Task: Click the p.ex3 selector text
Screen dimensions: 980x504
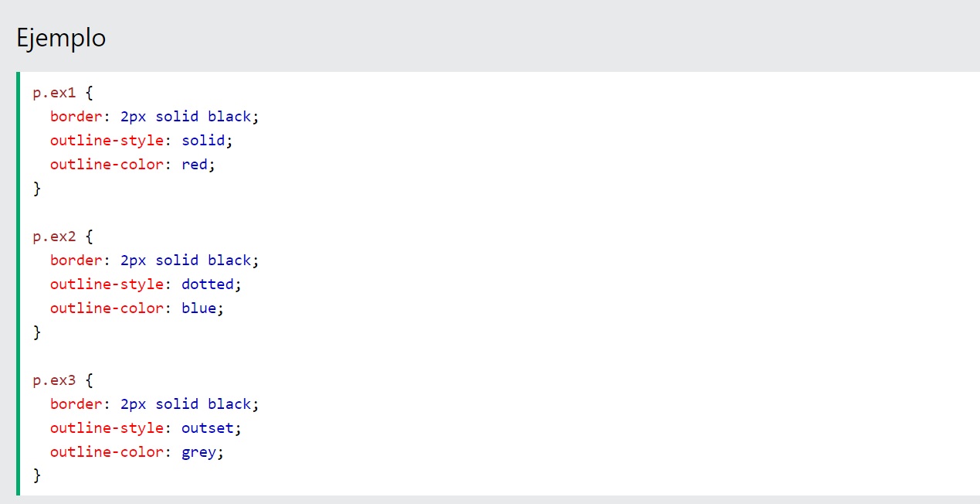Action: [54, 380]
